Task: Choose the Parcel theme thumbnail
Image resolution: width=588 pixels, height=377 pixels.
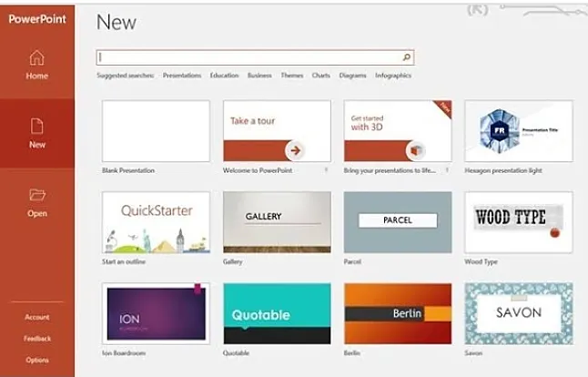Action: tap(398, 222)
